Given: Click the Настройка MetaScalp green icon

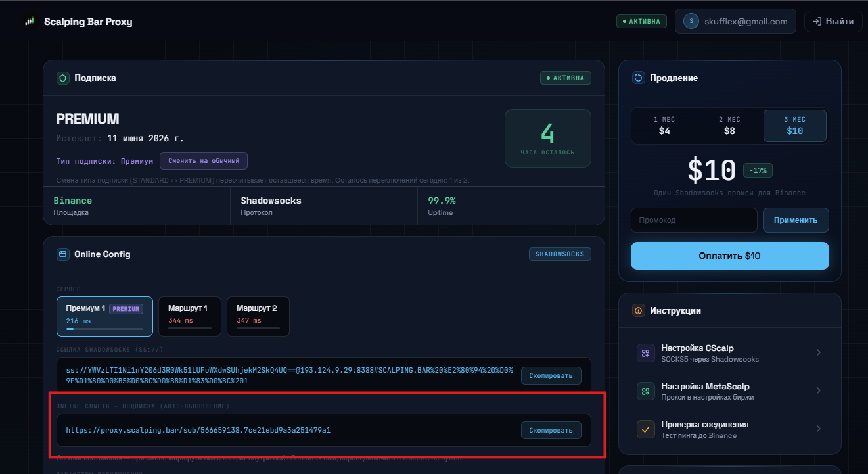Looking at the screenshot, I should (x=646, y=391).
